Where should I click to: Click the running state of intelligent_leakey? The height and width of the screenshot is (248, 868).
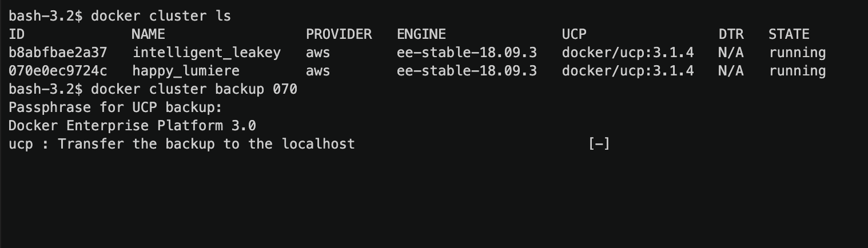797,53
